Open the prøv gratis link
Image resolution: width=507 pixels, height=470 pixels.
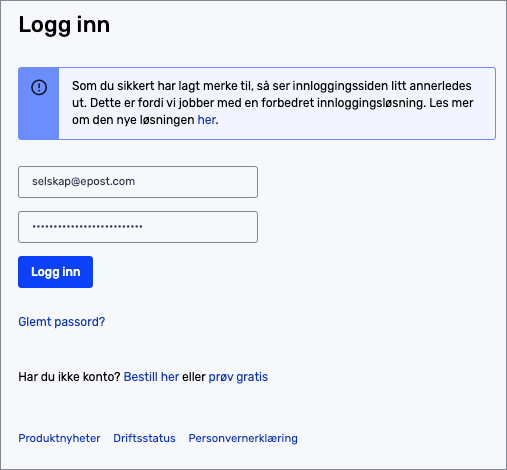238,377
